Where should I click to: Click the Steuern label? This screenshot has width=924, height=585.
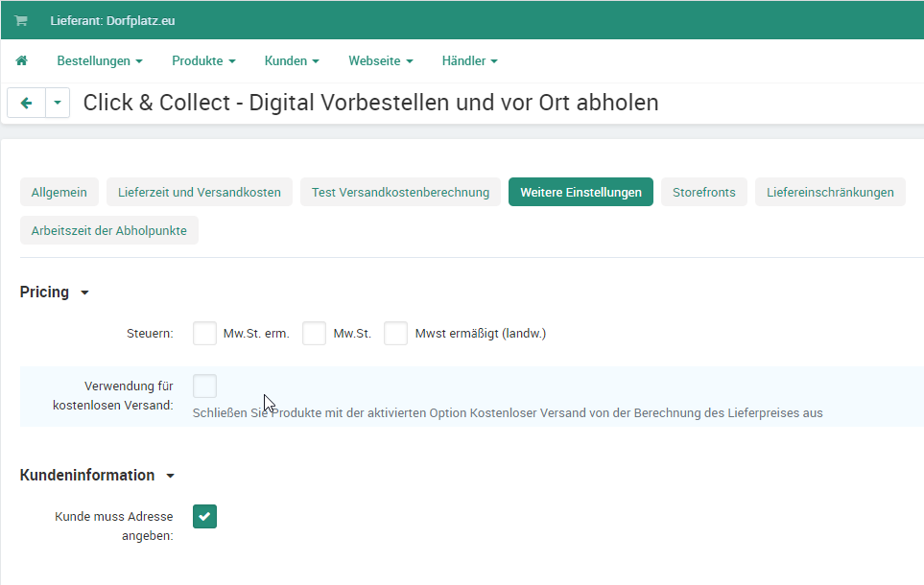point(150,334)
